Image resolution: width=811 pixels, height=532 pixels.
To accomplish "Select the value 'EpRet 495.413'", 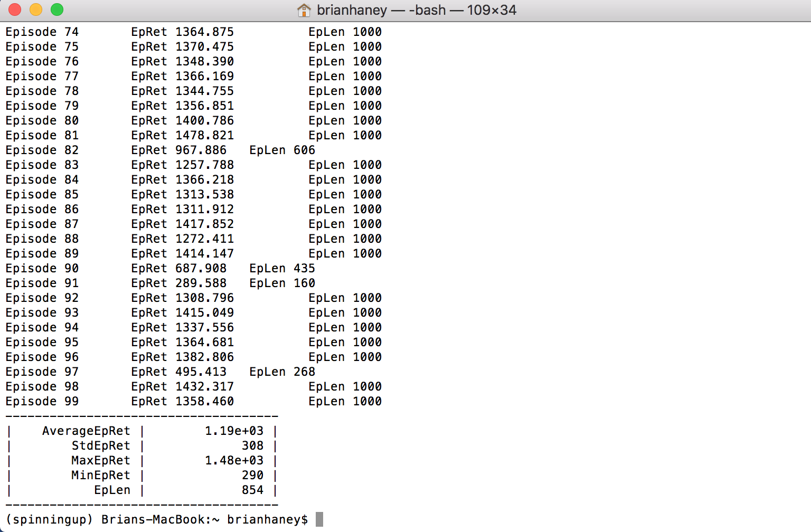I will [x=179, y=372].
